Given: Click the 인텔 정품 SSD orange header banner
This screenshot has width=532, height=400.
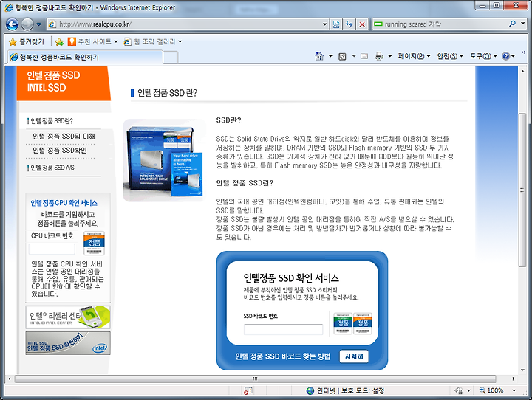Looking at the screenshot, I should pyautogui.click(x=64, y=83).
